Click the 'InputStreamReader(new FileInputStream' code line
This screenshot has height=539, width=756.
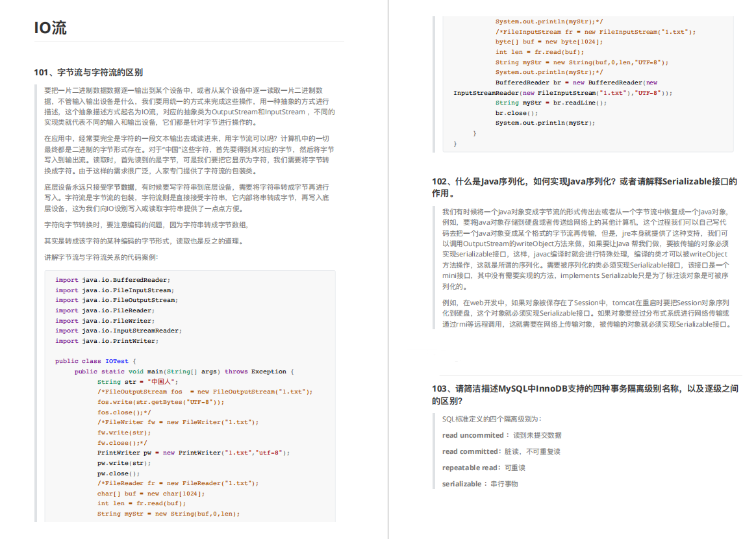[562, 93]
